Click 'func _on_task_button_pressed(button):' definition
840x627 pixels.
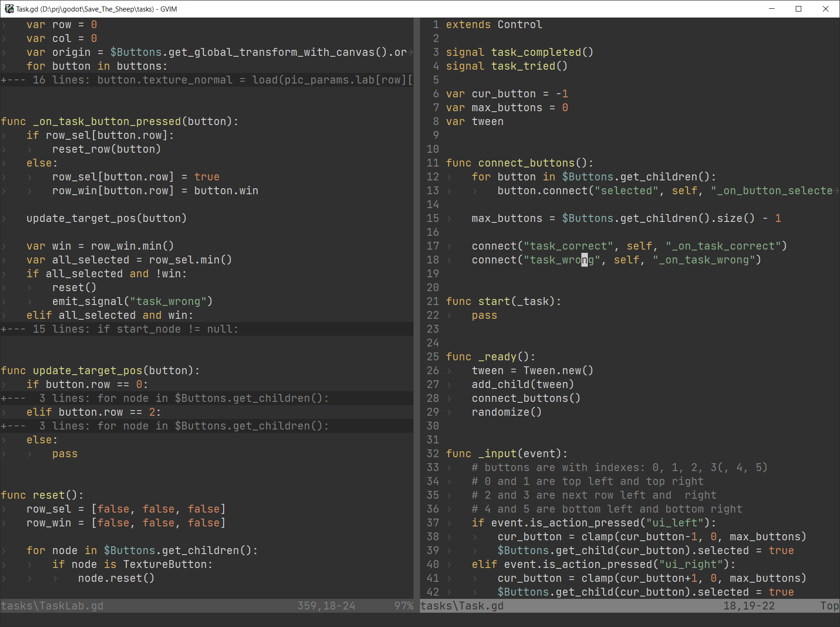119,121
